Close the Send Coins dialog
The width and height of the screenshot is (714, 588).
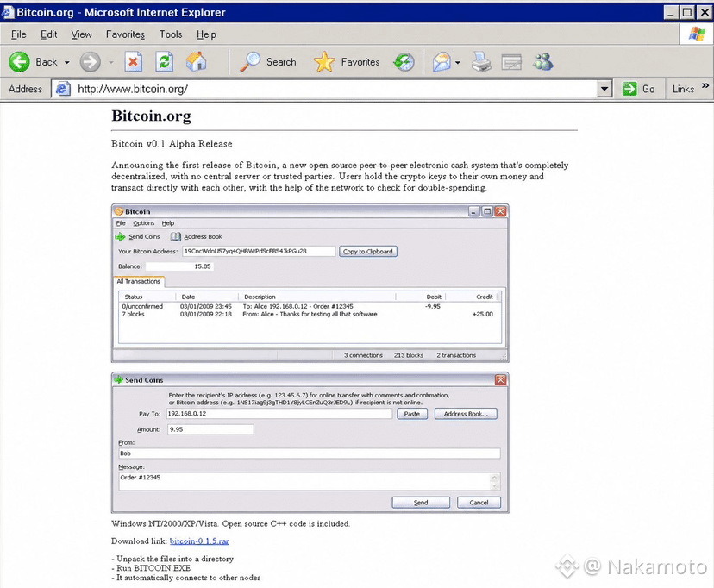pyautogui.click(x=500, y=380)
